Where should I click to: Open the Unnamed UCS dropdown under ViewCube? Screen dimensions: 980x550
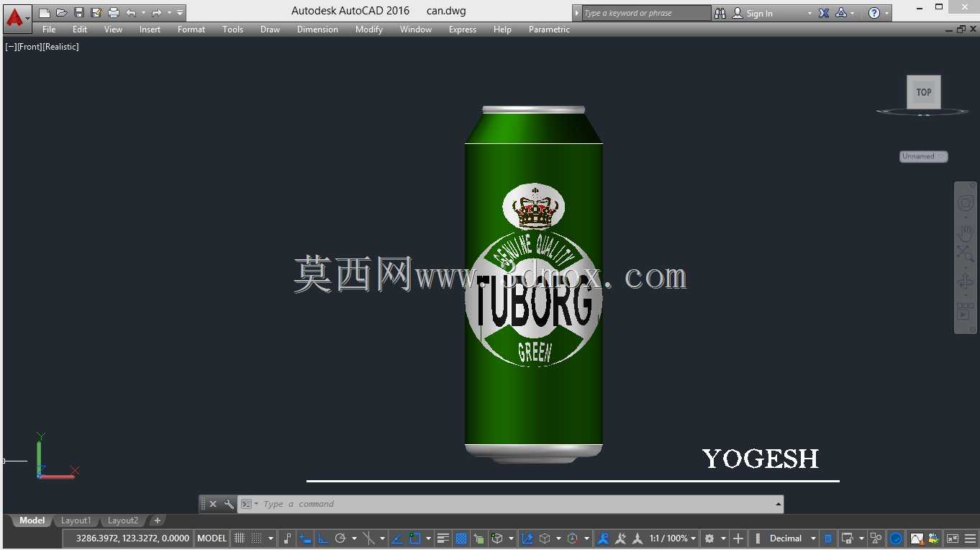tap(924, 156)
